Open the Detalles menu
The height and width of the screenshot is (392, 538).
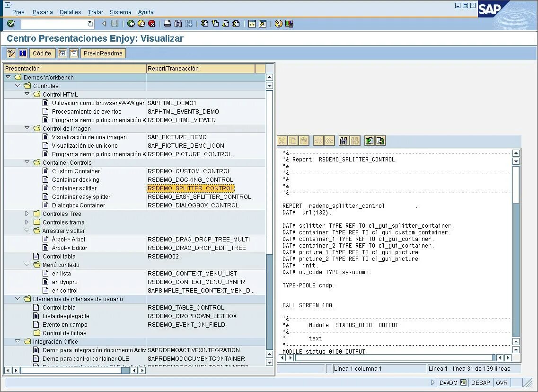coord(71,12)
